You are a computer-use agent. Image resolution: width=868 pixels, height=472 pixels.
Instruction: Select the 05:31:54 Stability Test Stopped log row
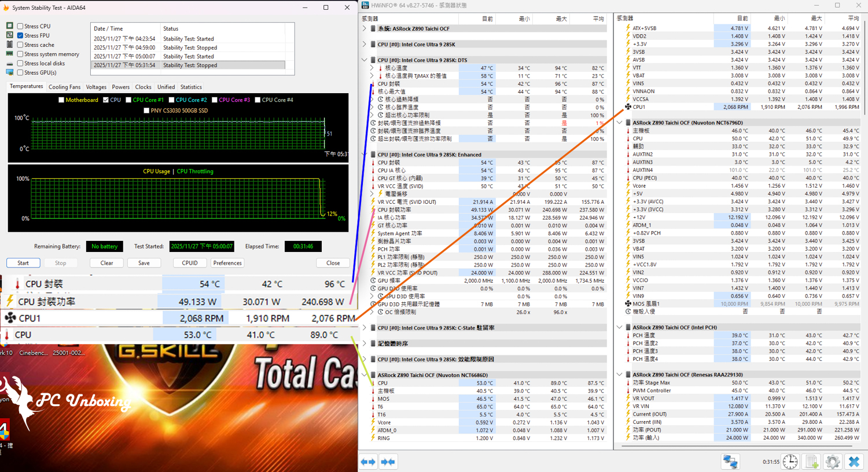coord(188,65)
